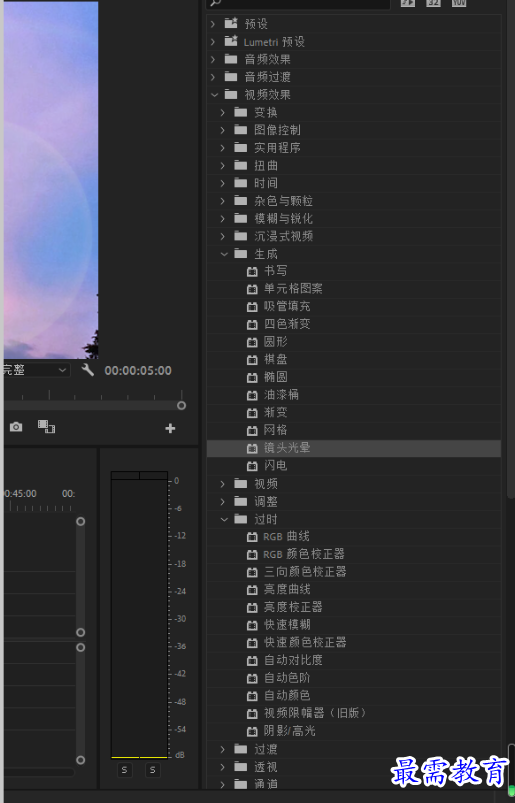This screenshot has height=803, width=515.
Task: Expand the 沉浸式视频 folder
Action: pyautogui.click(x=223, y=236)
